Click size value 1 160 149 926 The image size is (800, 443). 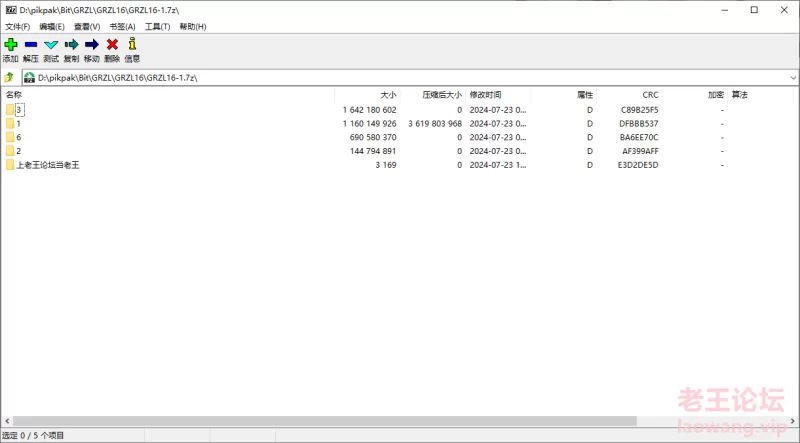point(369,124)
